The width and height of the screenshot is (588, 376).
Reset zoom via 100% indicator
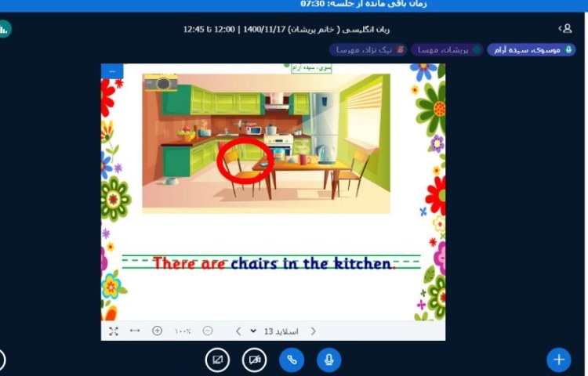[183, 331]
